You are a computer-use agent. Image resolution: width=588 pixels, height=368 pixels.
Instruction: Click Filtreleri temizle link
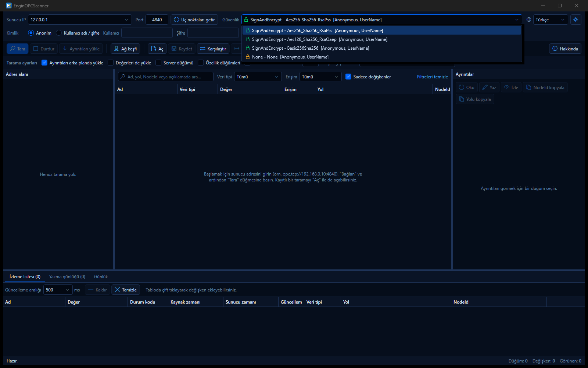click(x=432, y=77)
